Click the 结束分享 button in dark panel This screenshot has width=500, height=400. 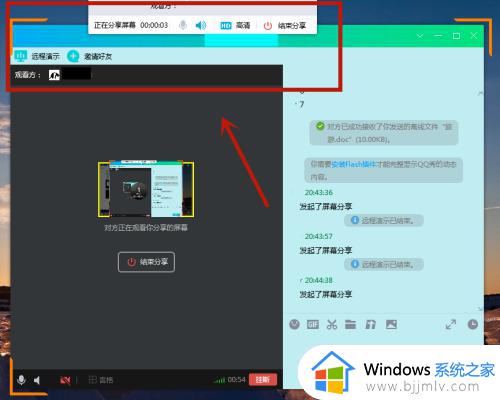coord(146,262)
